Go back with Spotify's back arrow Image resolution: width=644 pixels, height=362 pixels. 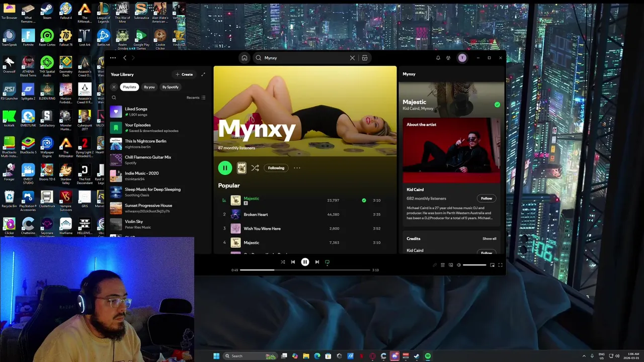point(125,58)
